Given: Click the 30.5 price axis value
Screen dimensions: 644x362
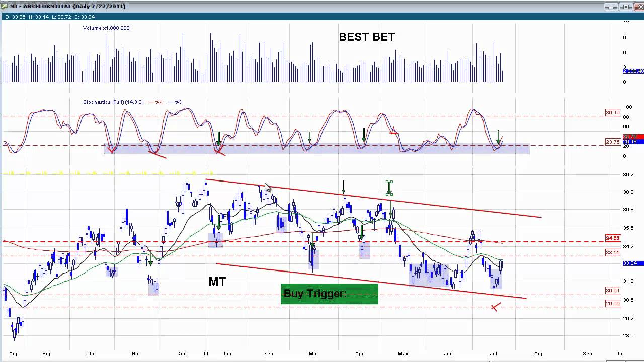Looking at the screenshot, I should click(x=628, y=300).
